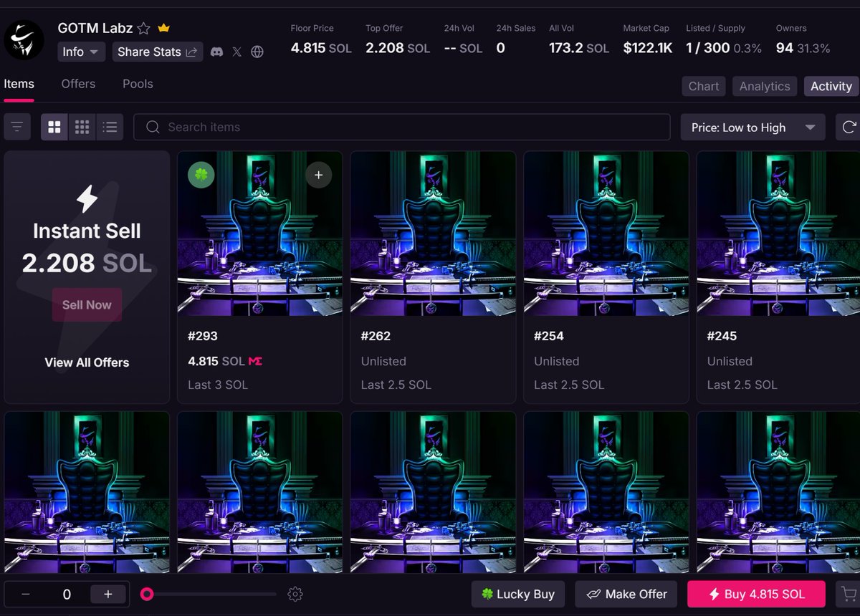Switch to the Pools tab
The image size is (860, 616).
point(138,84)
